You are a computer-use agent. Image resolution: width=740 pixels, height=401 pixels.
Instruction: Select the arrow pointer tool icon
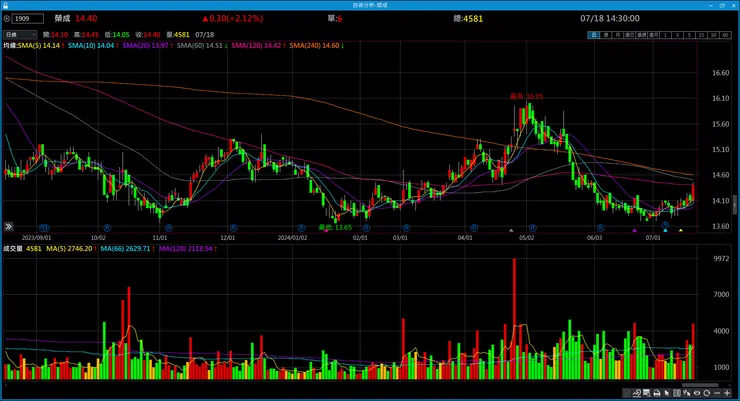pyautogui.click(x=666, y=393)
